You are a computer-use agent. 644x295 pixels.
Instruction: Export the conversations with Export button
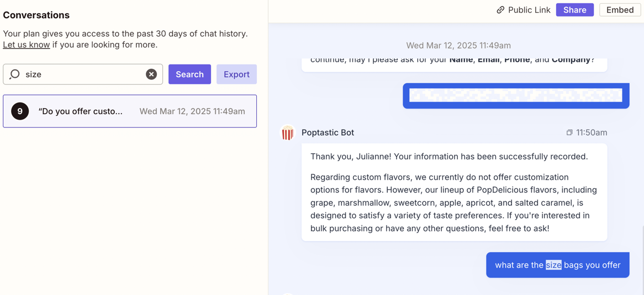tap(236, 74)
